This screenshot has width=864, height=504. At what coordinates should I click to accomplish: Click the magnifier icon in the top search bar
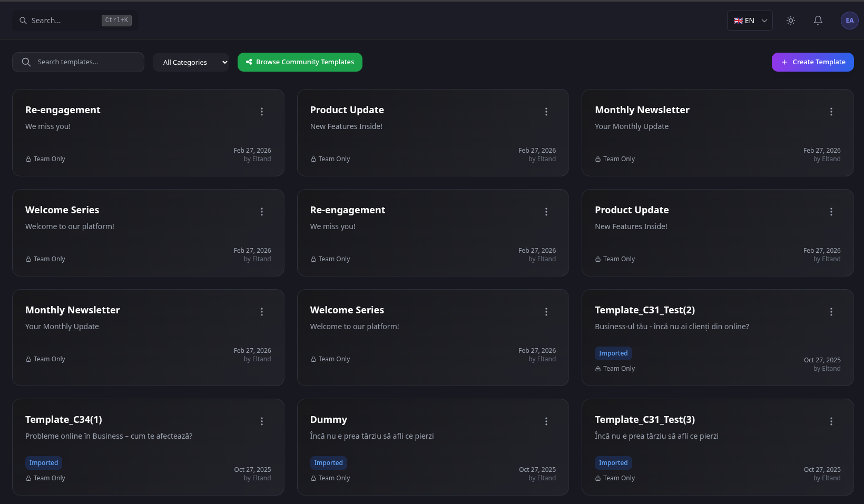[23, 20]
